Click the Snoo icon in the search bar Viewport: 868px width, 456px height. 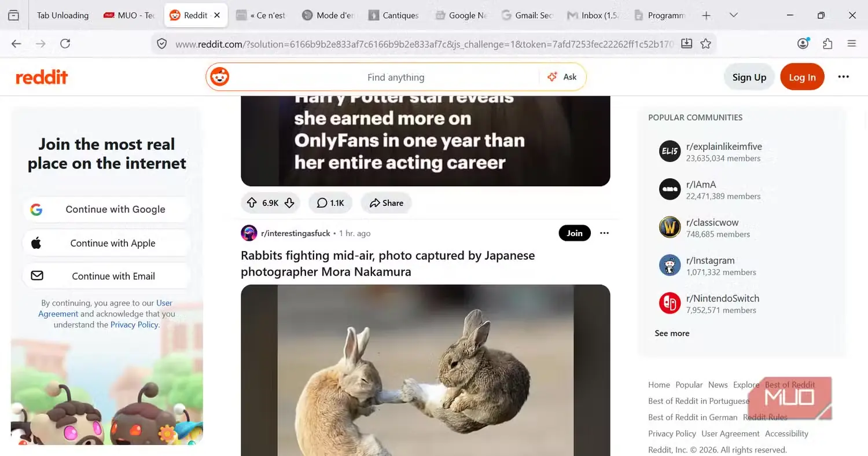[x=219, y=77]
